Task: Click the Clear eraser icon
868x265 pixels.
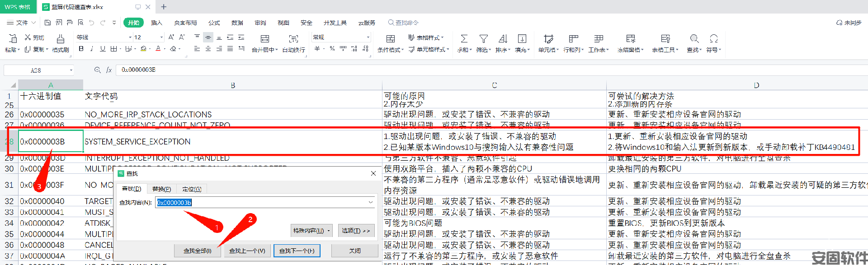Action: [x=173, y=49]
